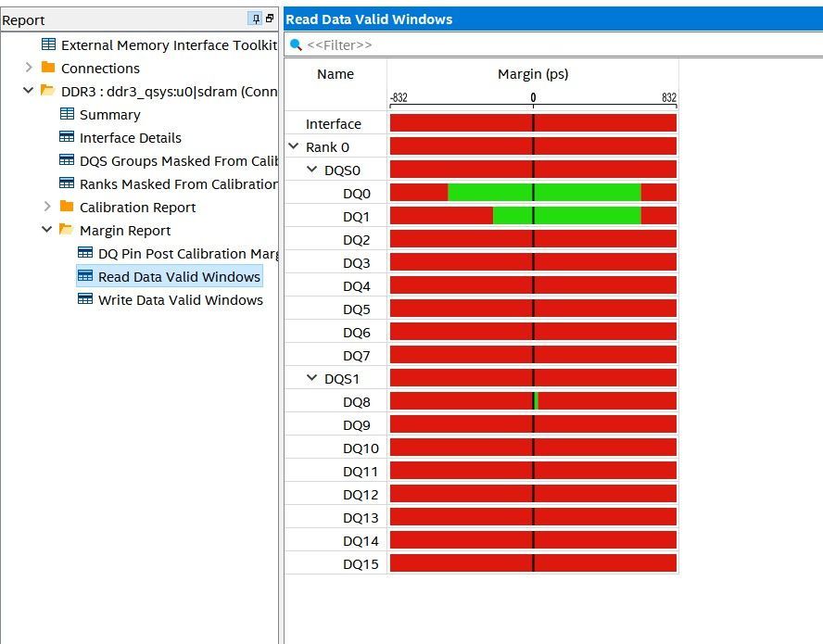Select the DQ1 row label

357,217
